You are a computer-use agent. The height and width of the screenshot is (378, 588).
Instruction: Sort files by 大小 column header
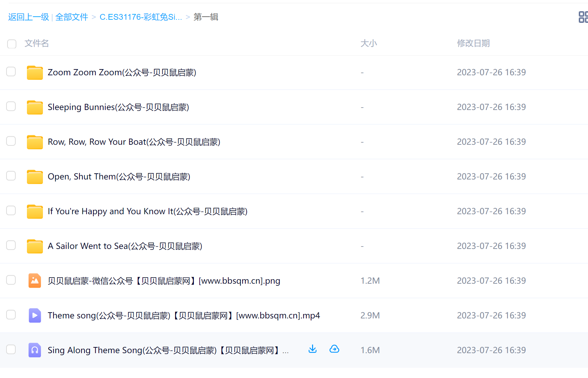click(369, 43)
